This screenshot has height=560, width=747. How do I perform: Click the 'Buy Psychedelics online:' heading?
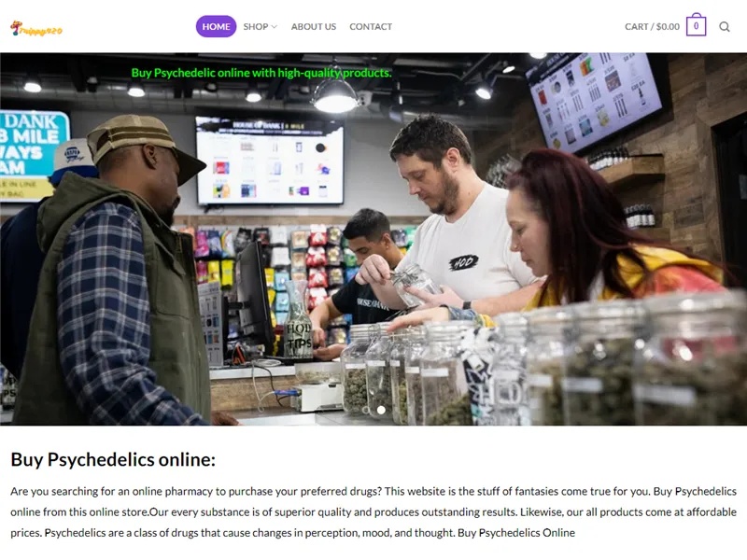pyautogui.click(x=113, y=459)
